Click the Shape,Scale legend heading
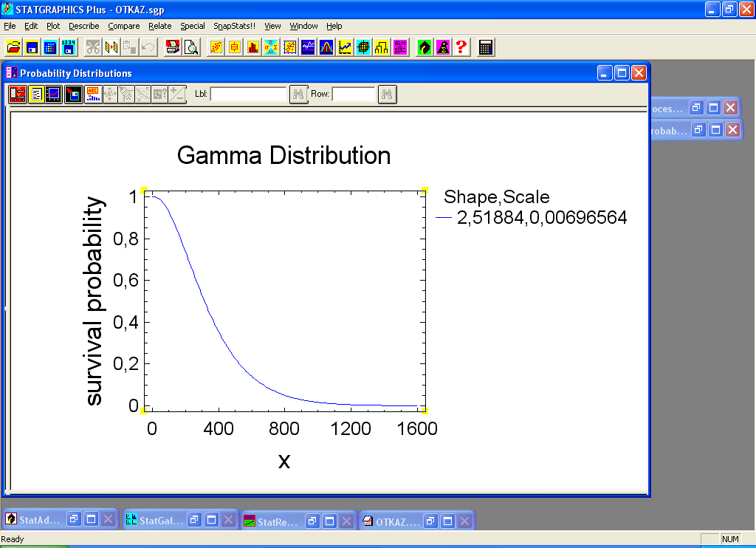 pos(497,196)
